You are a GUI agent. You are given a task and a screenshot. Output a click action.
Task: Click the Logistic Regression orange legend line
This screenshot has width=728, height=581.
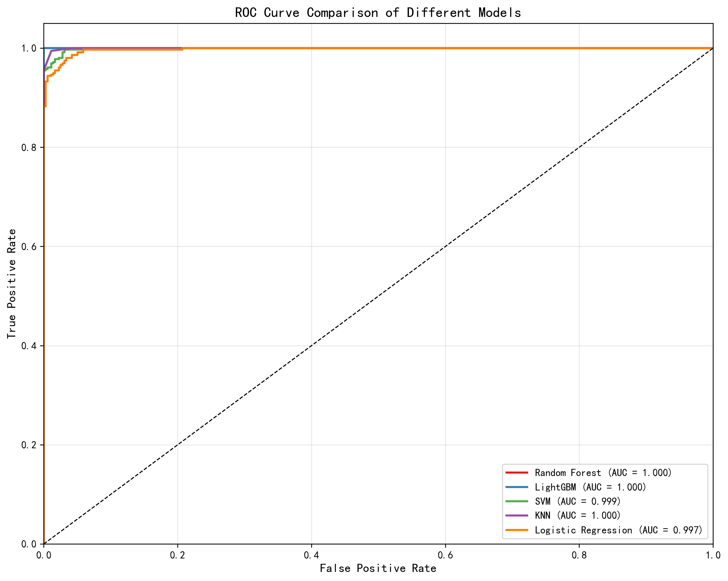click(x=517, y=530)
